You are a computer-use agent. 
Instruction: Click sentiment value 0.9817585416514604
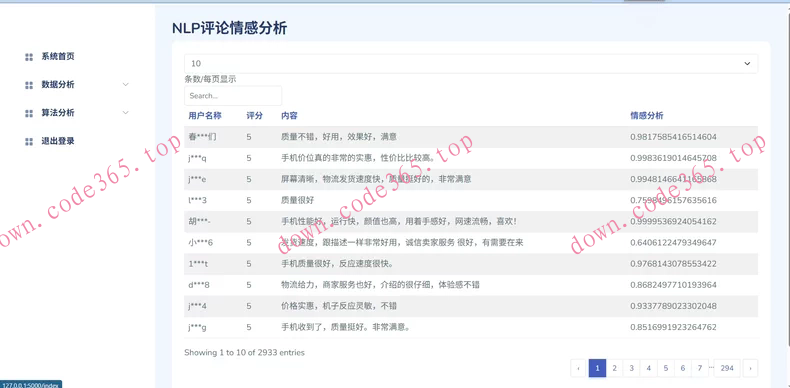[x=673, y=137]
